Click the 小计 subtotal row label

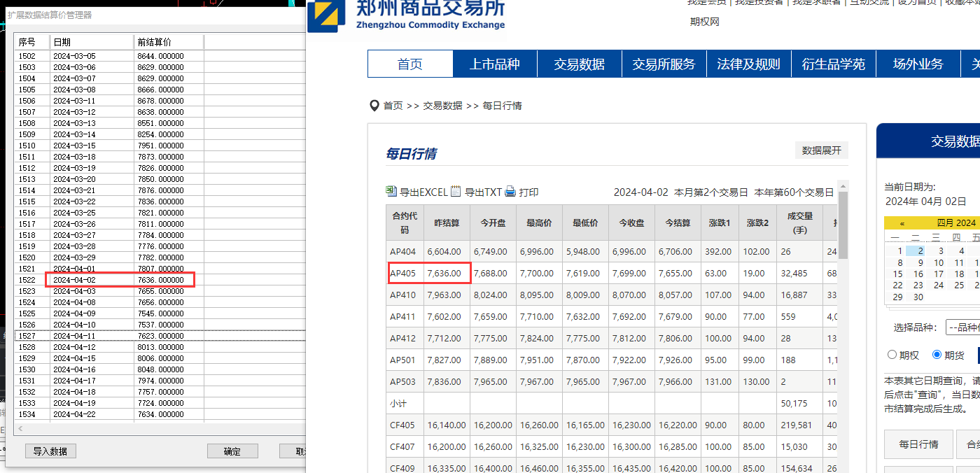[x=398, y=404]
